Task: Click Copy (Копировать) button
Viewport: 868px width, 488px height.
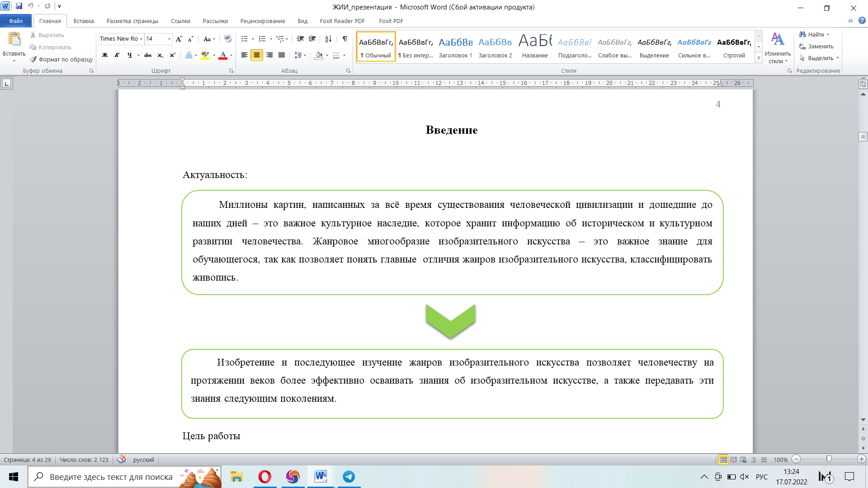Action: coord(50,47)
